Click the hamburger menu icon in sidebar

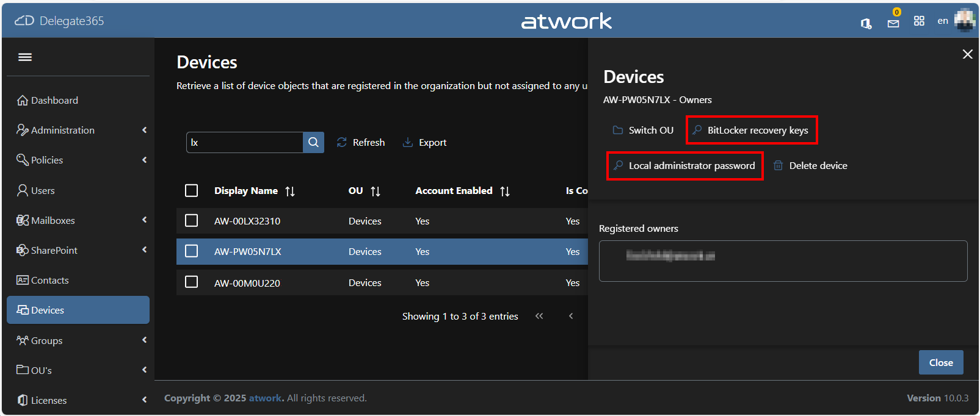point(25,57)
